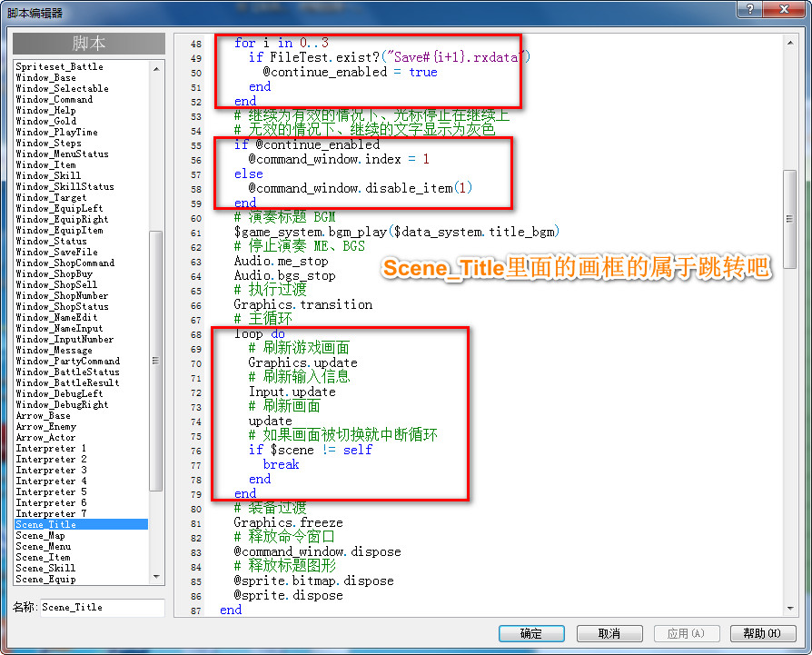Open the Scene_Skill script
812x655 pixels.
click(x=46, y=568)
